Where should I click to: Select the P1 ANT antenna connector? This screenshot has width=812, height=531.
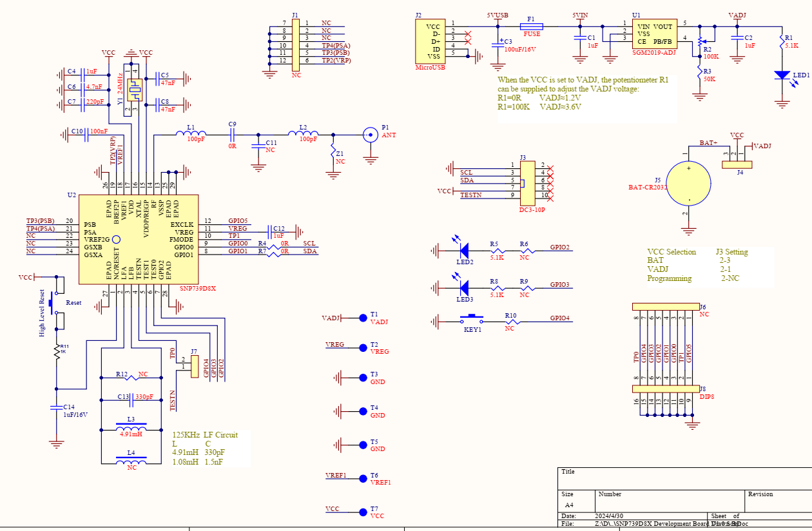[x=371, y=135]
